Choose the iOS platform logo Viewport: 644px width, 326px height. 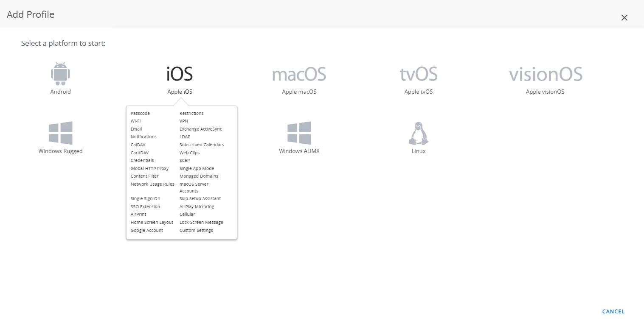(x=180, y=74)
